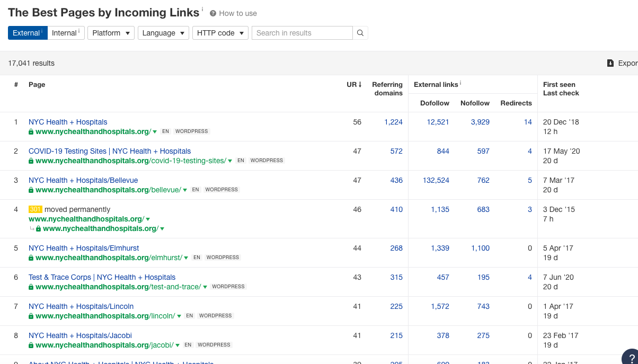The height and width of the screenshot is (364, 638).
Task: Click the 17,041 results text
Action: click(31, 63)
